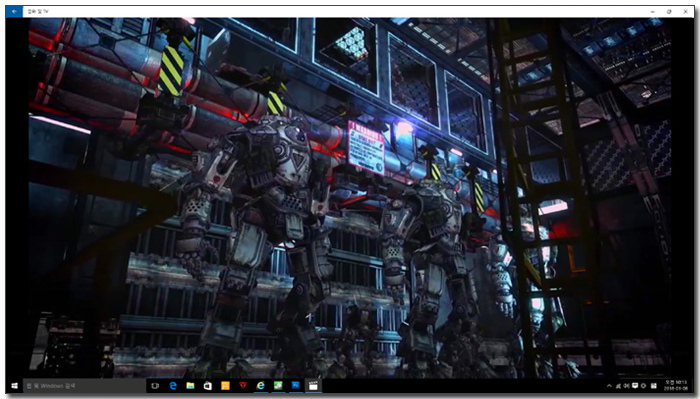
Task: Expand the hidden system tray icons
Action: point(609,386)
